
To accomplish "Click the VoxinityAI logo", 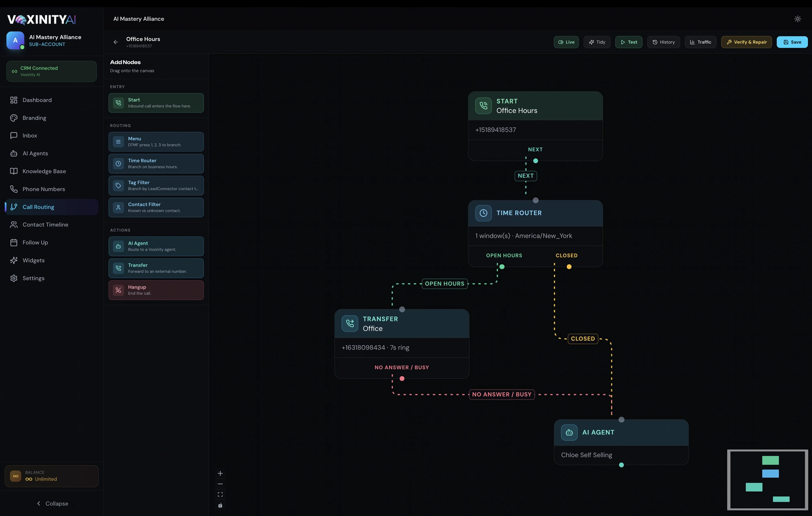I will (x=41, y=20).
